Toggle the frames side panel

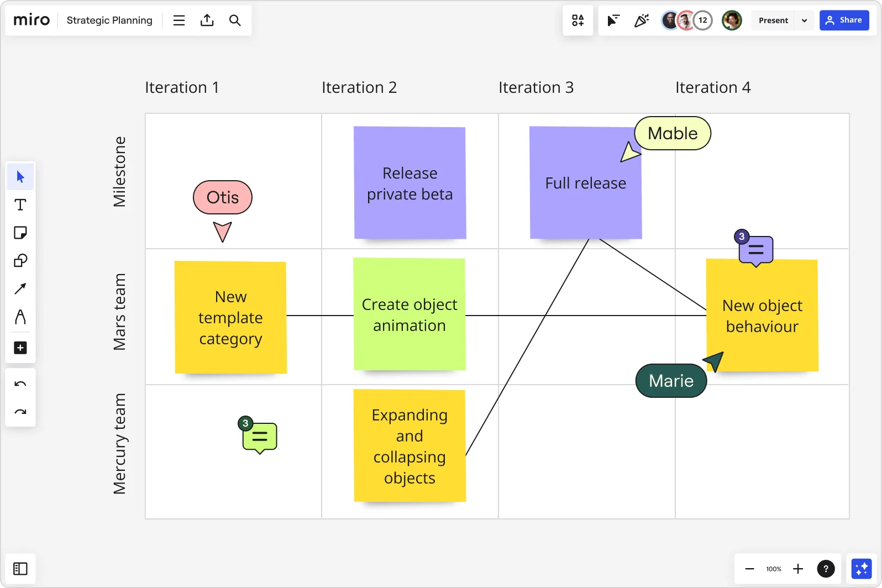20,569
